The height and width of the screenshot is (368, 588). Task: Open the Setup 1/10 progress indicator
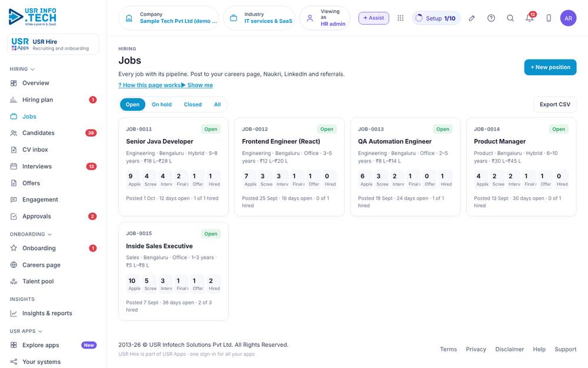436,18
